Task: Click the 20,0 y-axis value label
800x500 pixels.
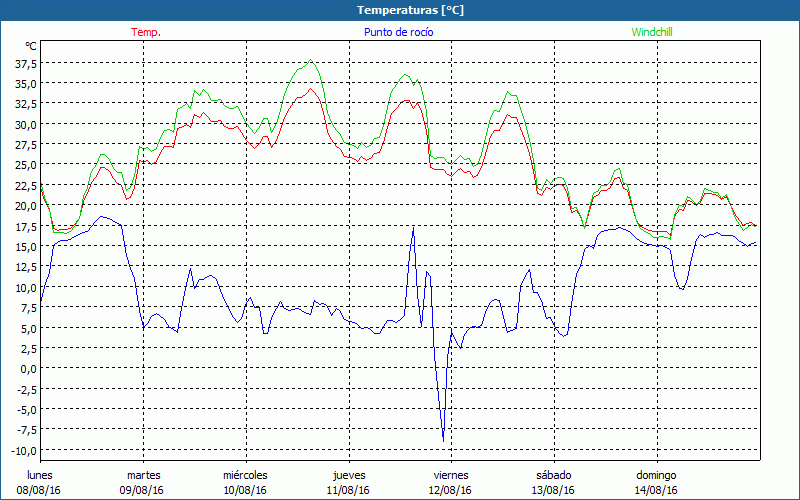Action: click(25, 205)
